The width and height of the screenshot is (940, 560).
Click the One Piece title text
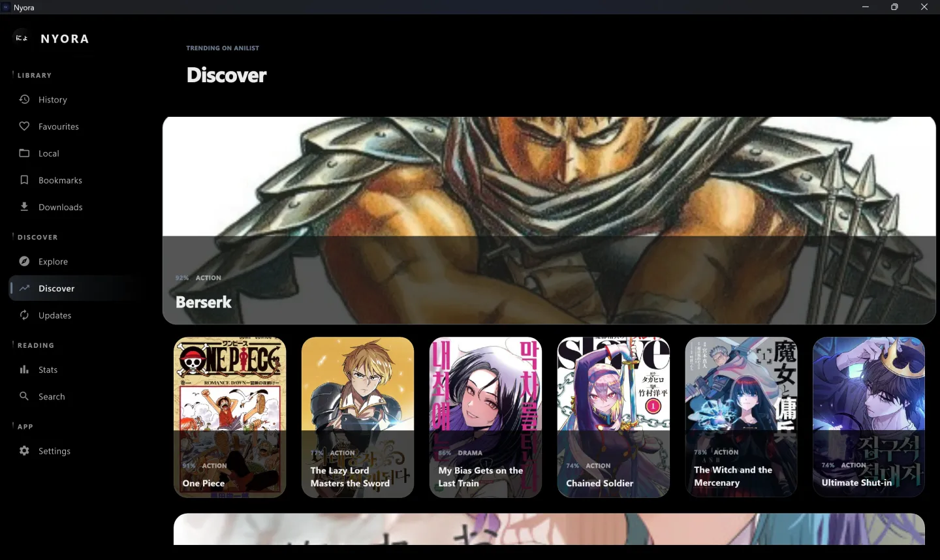click(x=204, y=483)
